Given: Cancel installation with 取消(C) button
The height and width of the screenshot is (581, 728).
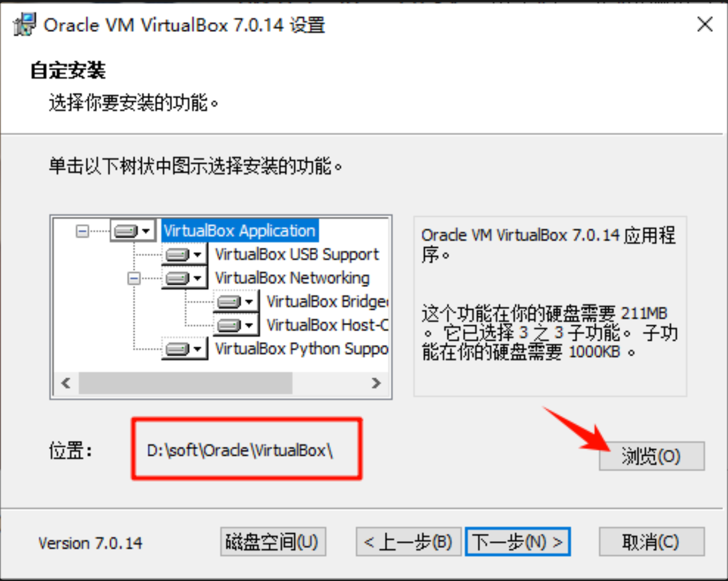Looking at the screenshot, I should 651,542.
